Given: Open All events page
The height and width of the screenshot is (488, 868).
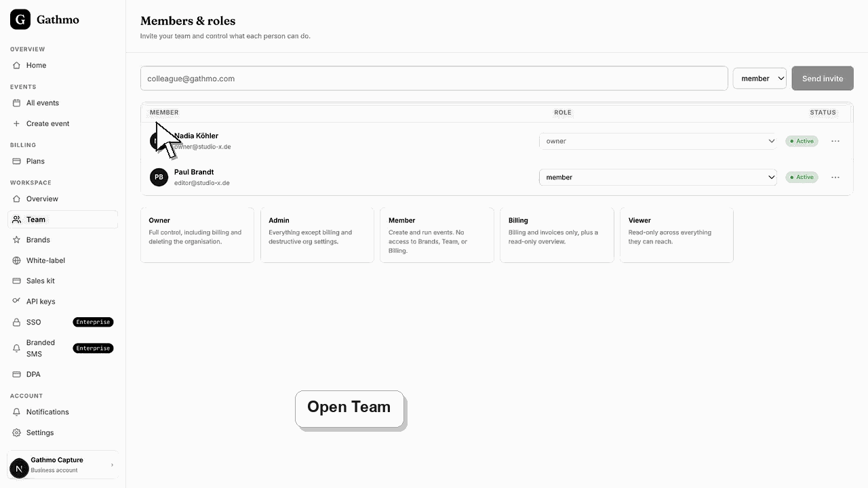Looking at the screenshot, I should [62, 103].
